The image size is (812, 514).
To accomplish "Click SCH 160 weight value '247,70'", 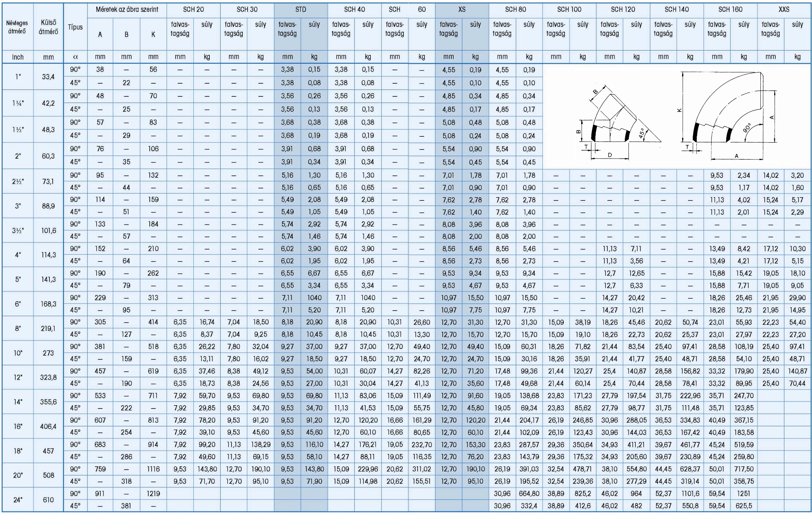I will coord(744,395).
